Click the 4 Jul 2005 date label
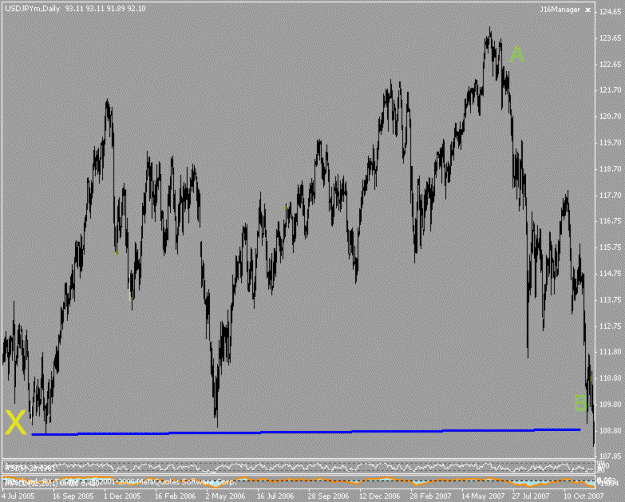 click(19, 496)
